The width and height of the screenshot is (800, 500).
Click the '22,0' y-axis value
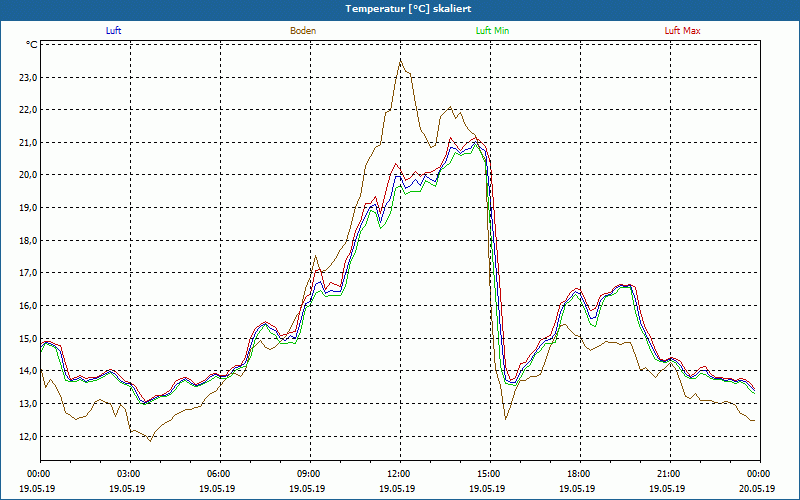click(28, 110)
